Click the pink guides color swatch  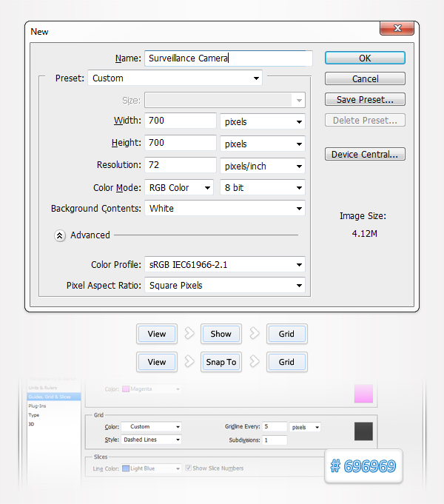point(364,393)
